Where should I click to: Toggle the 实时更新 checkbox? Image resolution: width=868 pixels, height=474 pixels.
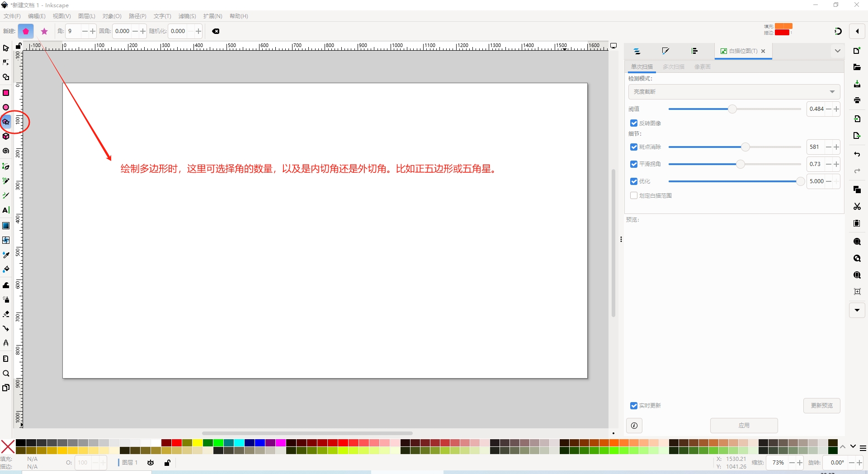coord(634,406)
